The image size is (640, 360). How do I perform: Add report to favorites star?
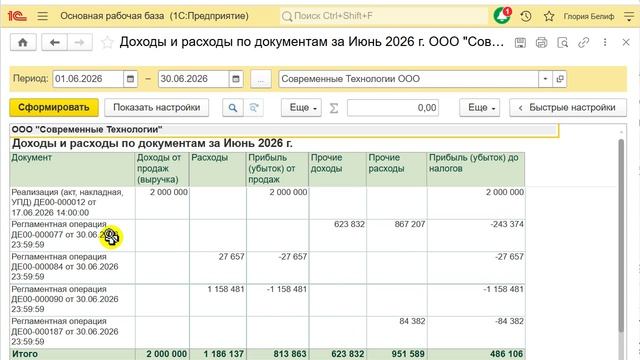click(107, 42)
